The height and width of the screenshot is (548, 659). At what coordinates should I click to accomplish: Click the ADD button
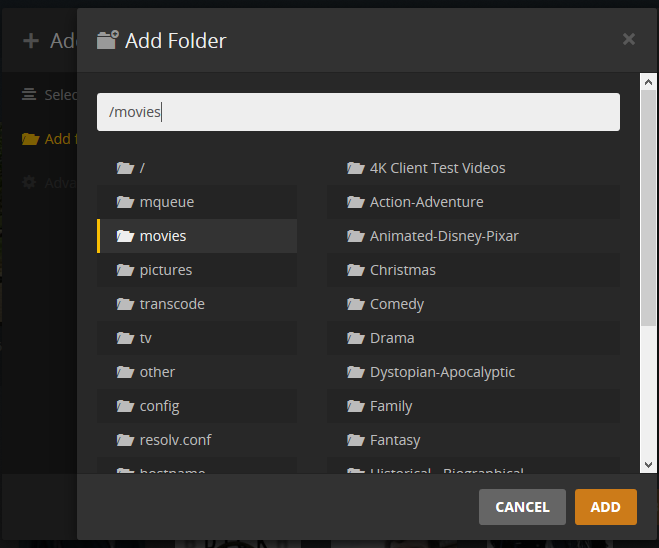click(x=606, y=507)
